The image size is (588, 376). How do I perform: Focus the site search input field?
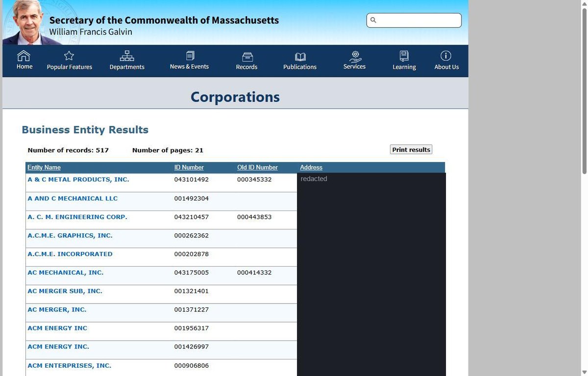414,20
